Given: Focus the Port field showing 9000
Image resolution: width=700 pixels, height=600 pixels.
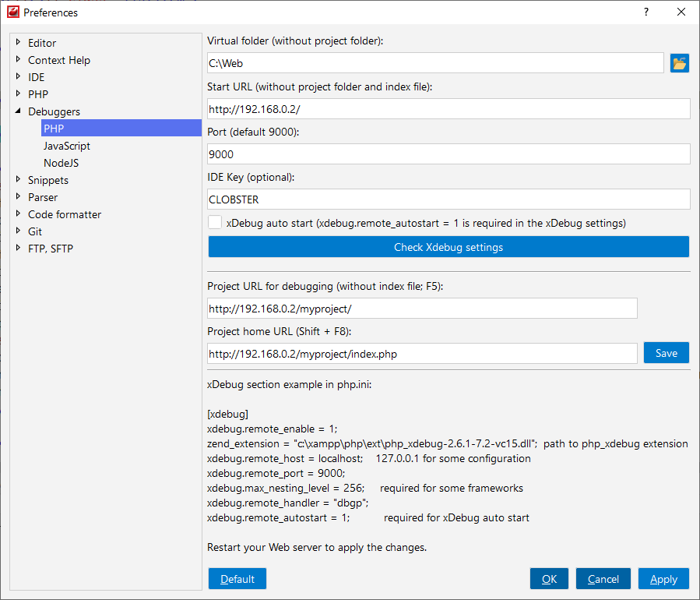Looking at the screenshot, I should pos(448,154).
